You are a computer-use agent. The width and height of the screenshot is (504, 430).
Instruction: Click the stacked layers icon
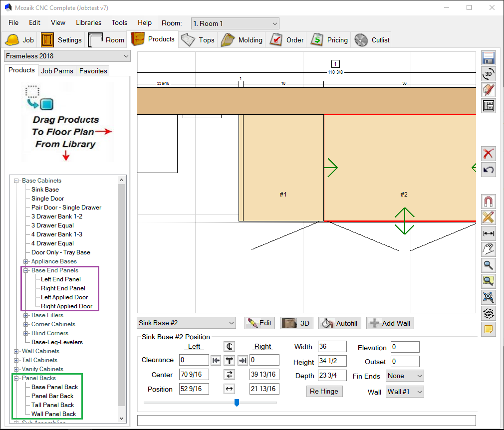coord(489,313)
